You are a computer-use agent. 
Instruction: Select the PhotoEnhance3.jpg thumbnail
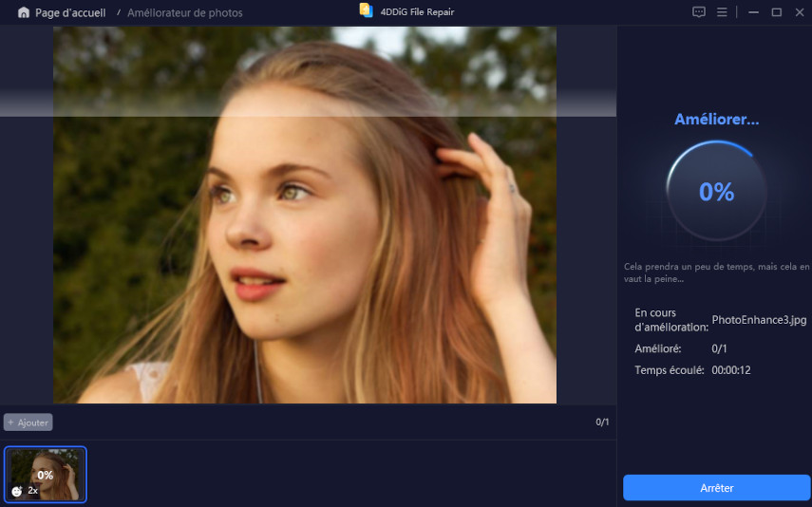pyautogui.click(x=46, y=474)
